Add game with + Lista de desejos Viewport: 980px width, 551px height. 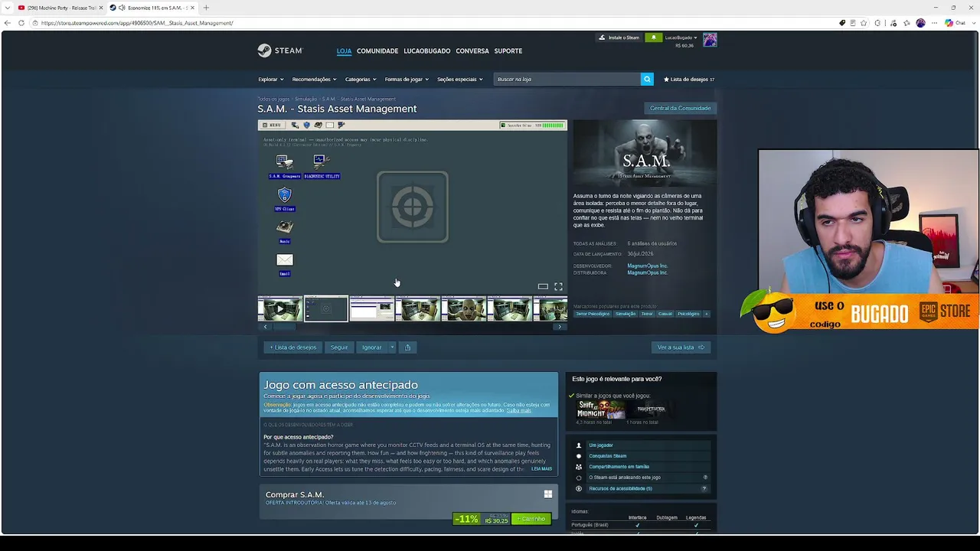tap(292, 347)
